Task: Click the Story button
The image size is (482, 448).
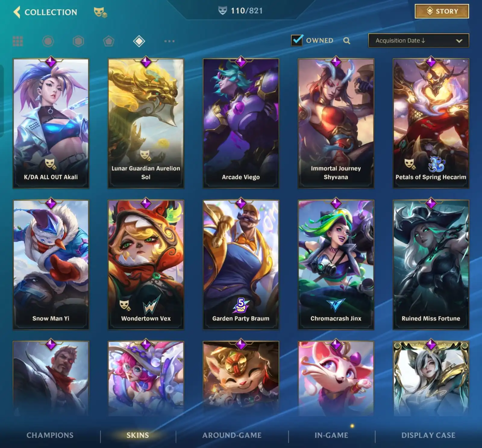Action: click(442, 11)
